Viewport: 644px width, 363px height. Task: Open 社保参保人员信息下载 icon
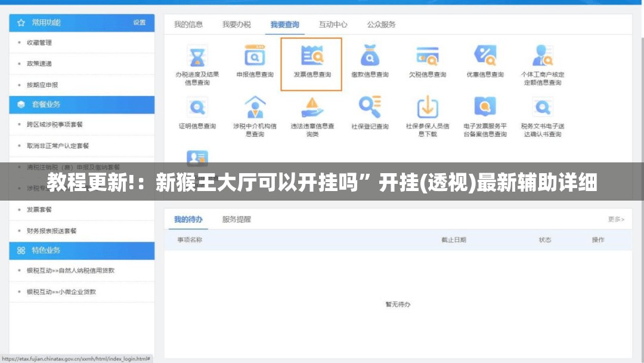pyautogui.click(x=428, y=107)
